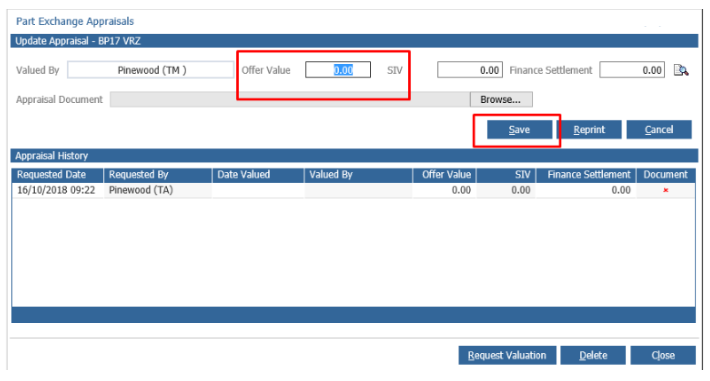Click the Update Appraisal - BP17 VRZ header
The image size is (710, 381).
[354, 41]
